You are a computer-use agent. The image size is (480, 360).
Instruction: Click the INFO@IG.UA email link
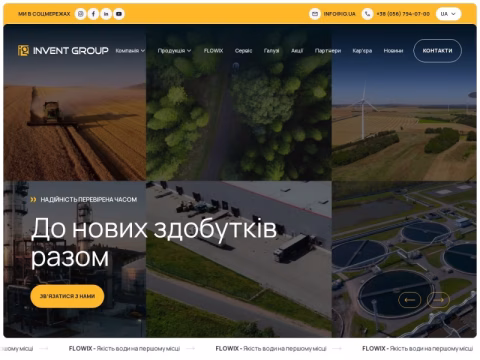tap(339, 14)
